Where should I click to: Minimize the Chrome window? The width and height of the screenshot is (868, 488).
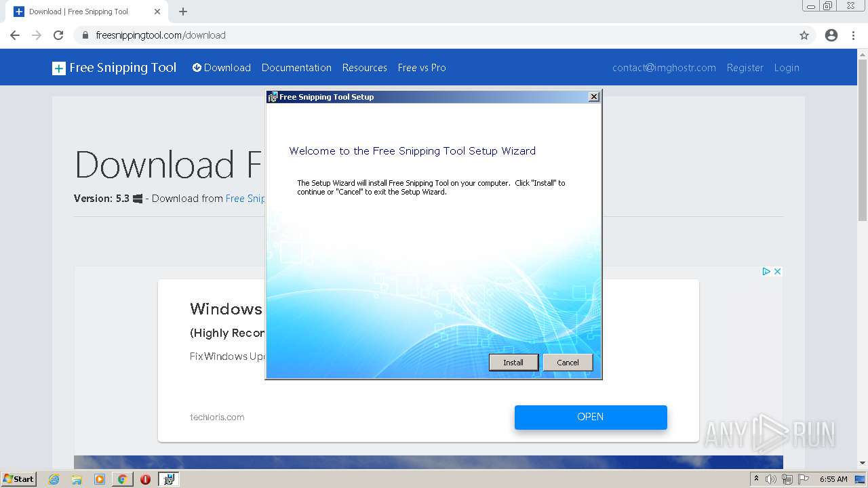click(x=811, y=6)
